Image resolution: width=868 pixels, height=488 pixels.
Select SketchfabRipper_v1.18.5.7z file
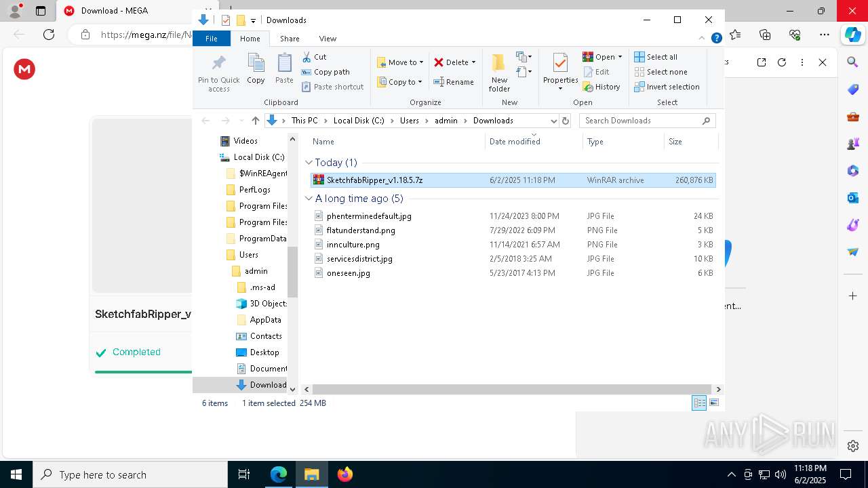[513, 180]
